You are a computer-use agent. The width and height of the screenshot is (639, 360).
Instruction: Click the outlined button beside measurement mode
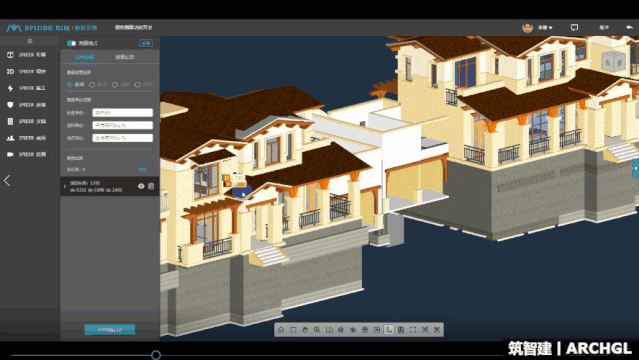point(146,43)
